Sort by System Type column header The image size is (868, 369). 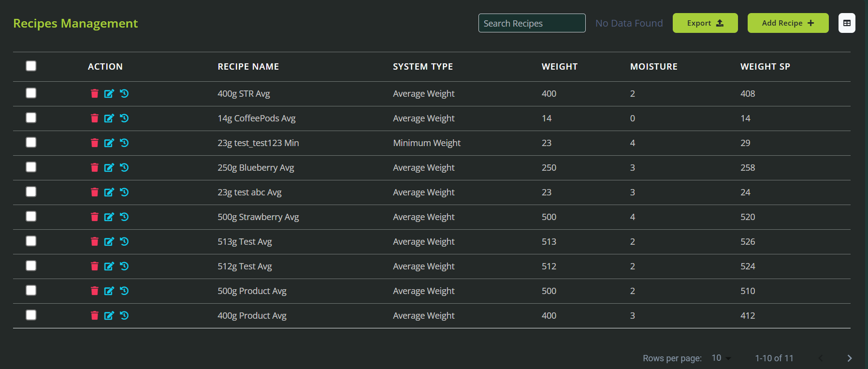[x=422, y=67]
